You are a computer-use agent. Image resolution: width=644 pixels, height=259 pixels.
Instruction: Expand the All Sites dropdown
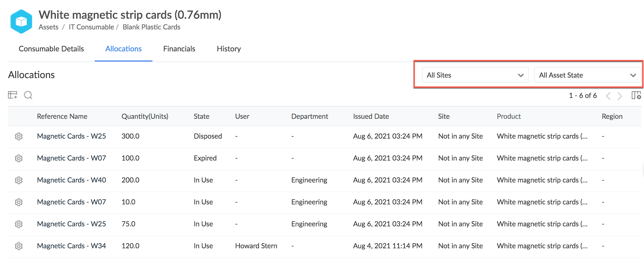coord(475,75)
